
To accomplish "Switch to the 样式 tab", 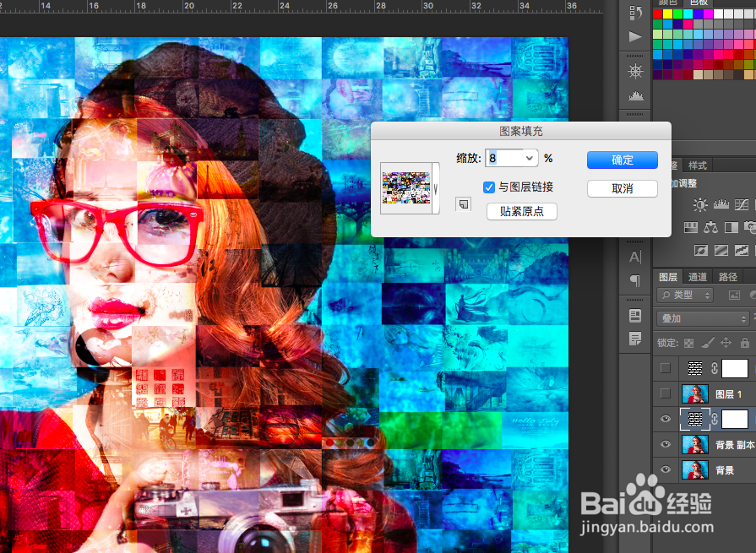I will [x=697, y=165].
